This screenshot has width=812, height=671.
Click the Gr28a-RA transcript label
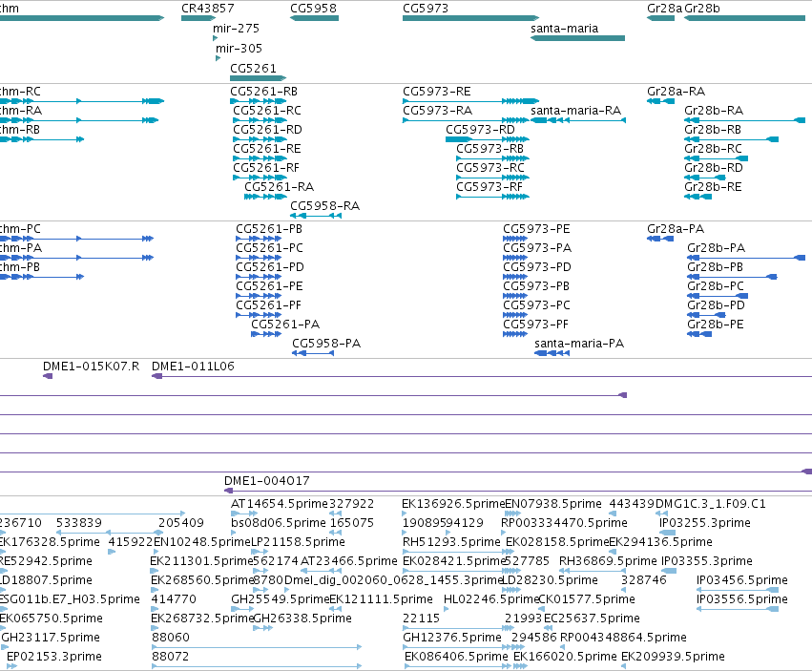click(676, 92)
